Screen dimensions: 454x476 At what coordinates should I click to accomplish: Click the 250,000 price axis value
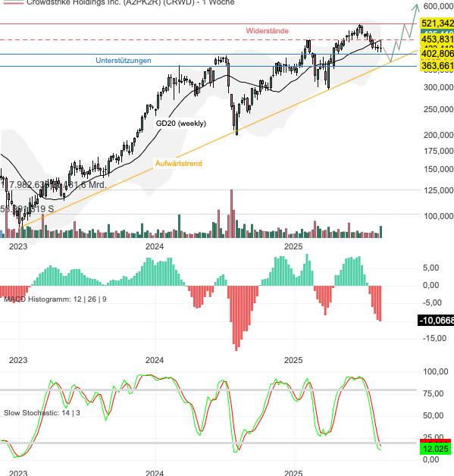[x=438, y=109]
